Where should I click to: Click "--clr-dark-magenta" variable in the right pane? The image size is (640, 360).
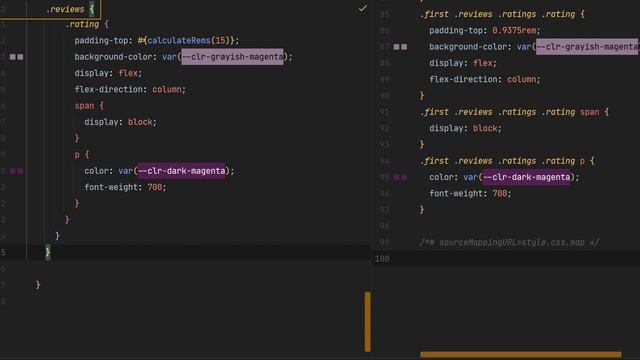pos(527,177)
